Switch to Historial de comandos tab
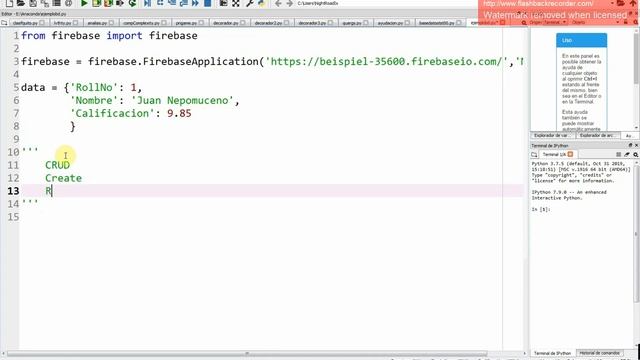Image resolution: width=640 pixels, height=360 pixels. 599,353
